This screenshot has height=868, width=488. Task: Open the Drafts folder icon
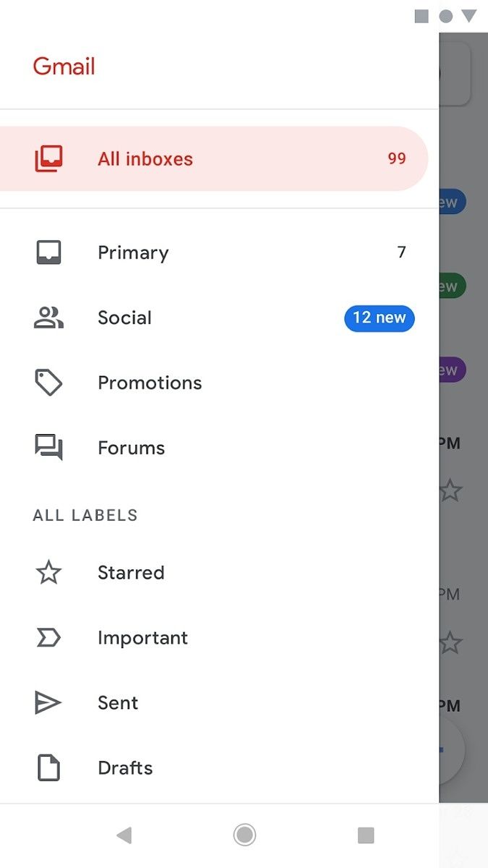tap(48, 767)
